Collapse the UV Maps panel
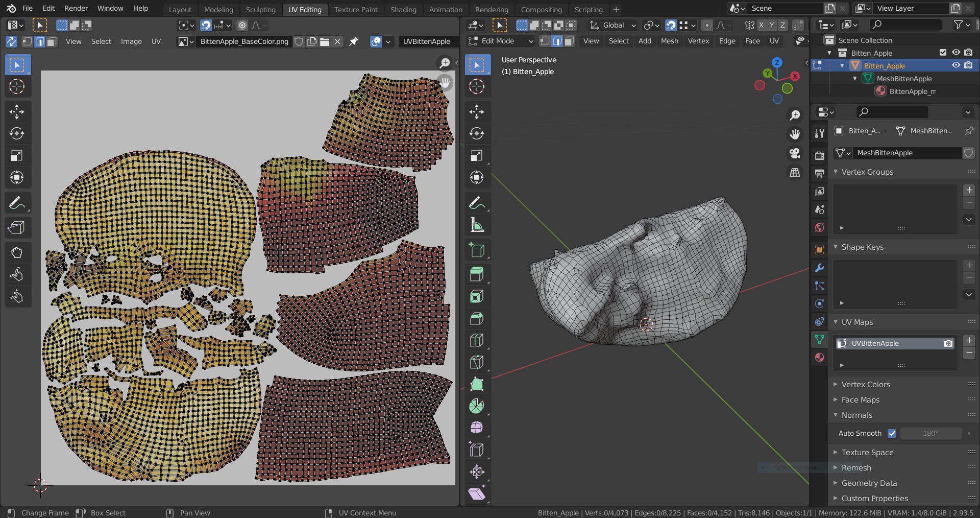Screen dimensions: 980x518 pyautogui.click(x=836, y=322)
